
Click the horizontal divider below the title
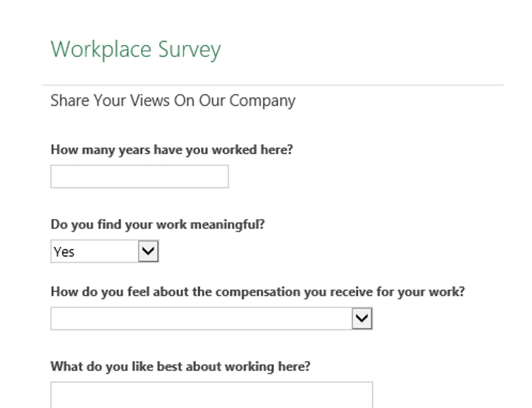click(272, 85)
